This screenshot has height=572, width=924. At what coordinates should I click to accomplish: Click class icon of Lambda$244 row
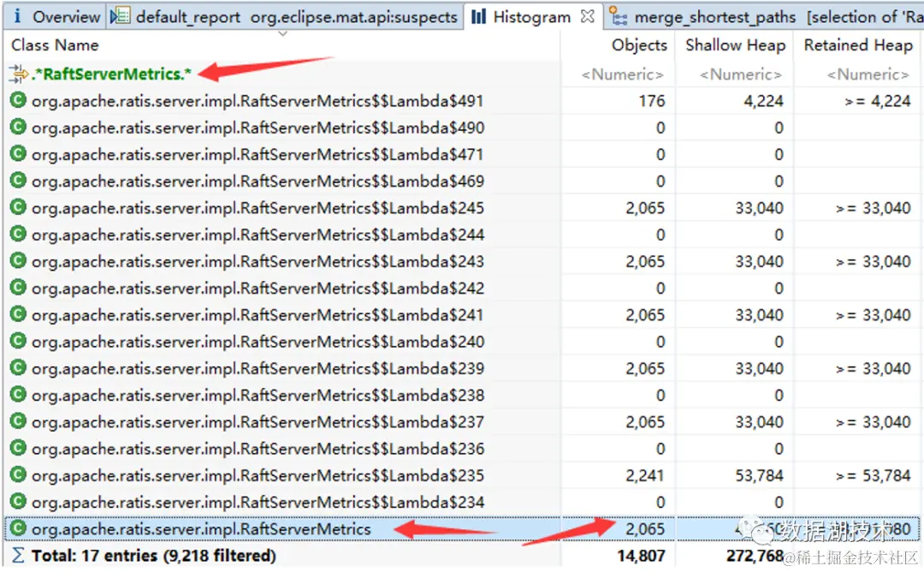(18, 234)
